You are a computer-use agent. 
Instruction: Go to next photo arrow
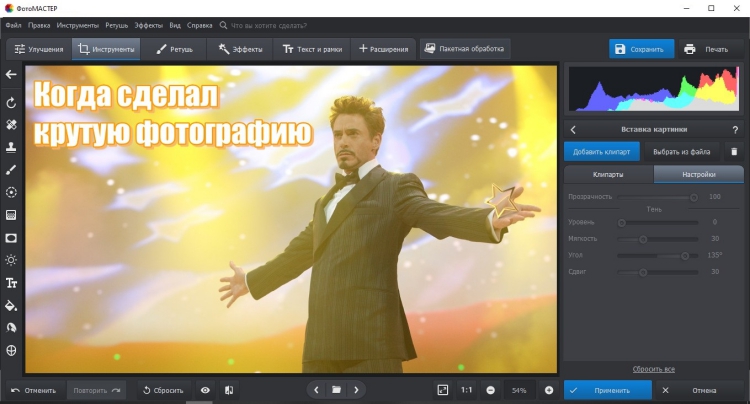356,390
